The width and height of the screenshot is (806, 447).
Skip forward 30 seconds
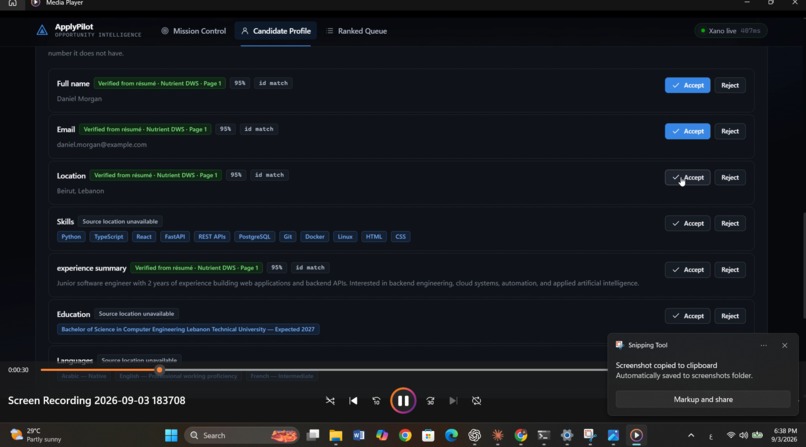pyautogui.click(x=430, y=401)
